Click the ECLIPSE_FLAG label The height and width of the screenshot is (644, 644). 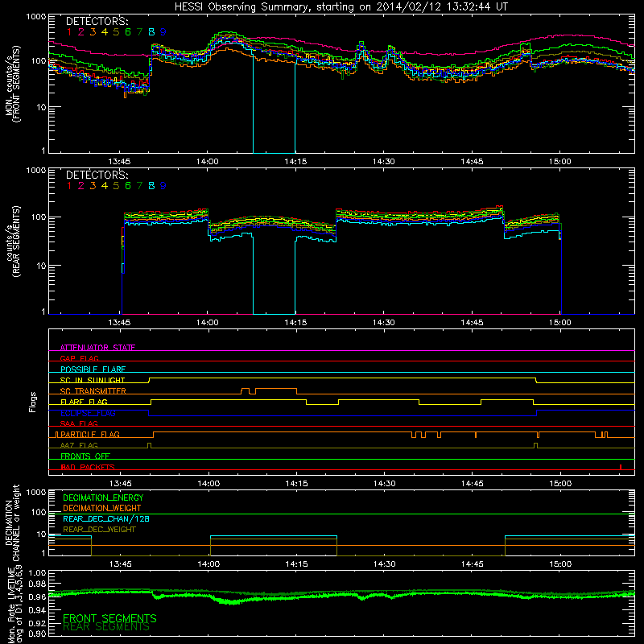pos(88,413)
